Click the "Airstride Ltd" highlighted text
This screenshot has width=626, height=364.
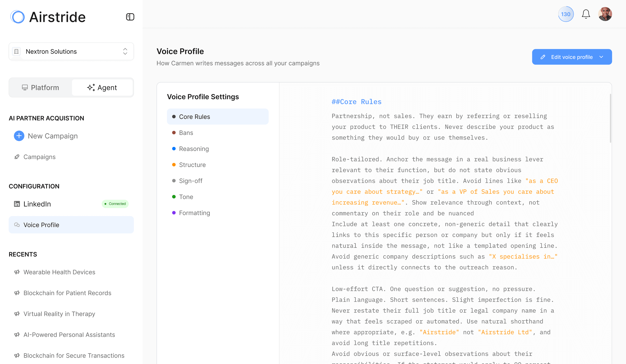[505, 332]
